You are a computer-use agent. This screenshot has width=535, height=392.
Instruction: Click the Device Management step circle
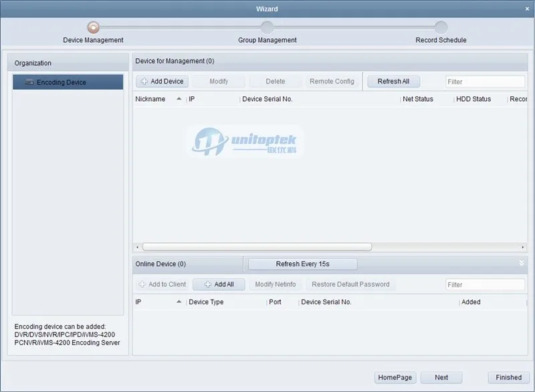[x=93, y=27]
